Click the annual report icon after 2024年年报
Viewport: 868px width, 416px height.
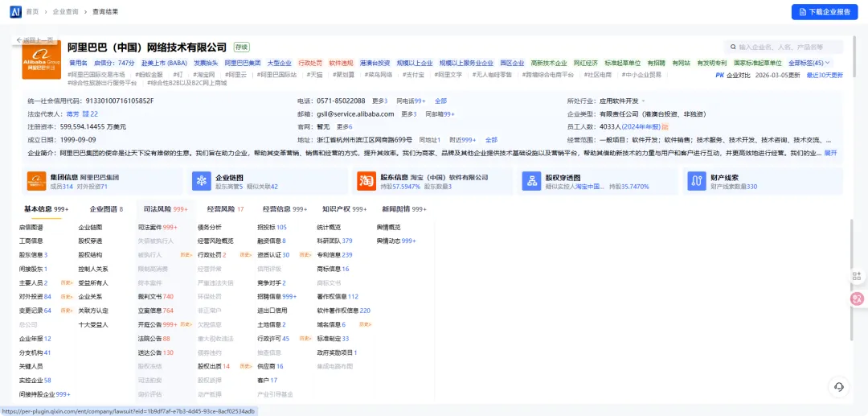665,127
